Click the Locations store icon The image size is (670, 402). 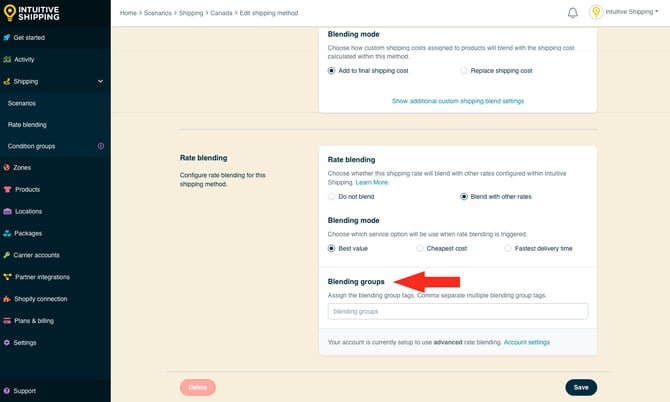[7, 211]
